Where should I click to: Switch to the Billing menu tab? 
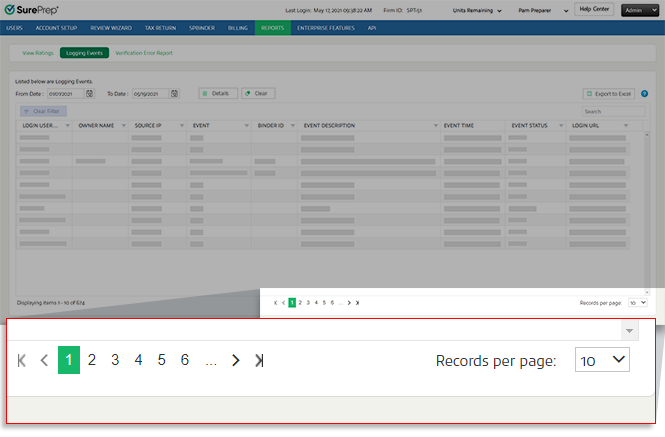pos(237,28)
